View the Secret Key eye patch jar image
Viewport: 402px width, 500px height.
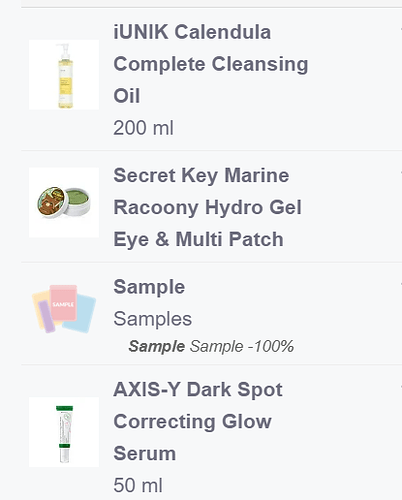click(x=64, y=202)
